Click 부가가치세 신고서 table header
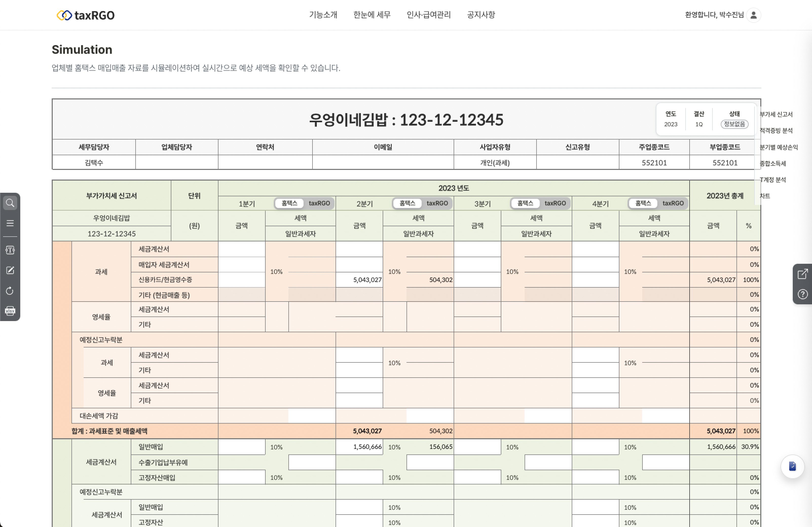The image size is (812, 527). click(111, 196)
